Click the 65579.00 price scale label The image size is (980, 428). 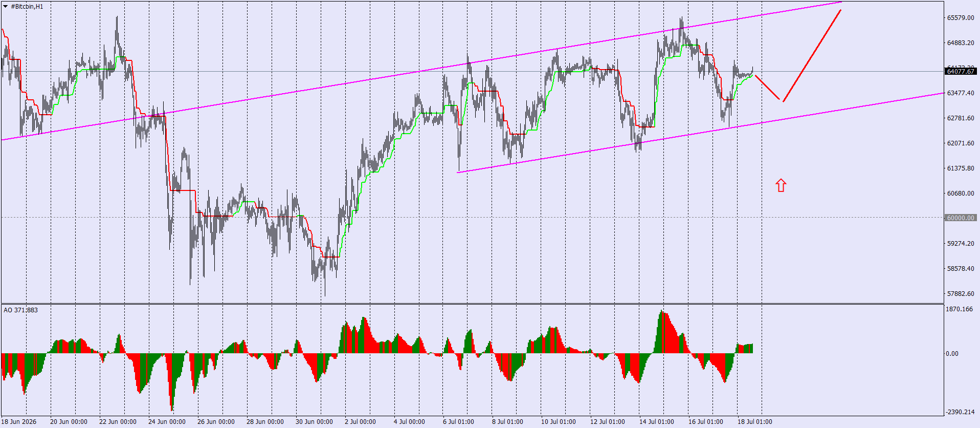pyautogui.click(x=961, y=18)
